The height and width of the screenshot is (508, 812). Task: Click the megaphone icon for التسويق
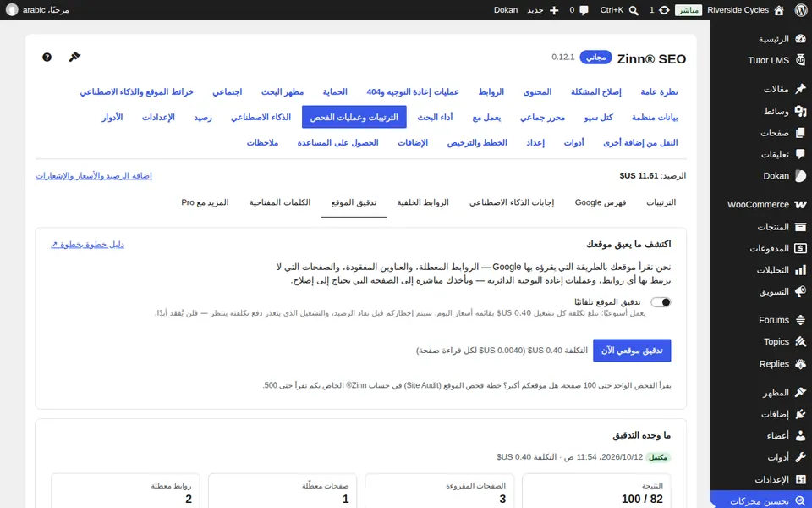[801, 291]
